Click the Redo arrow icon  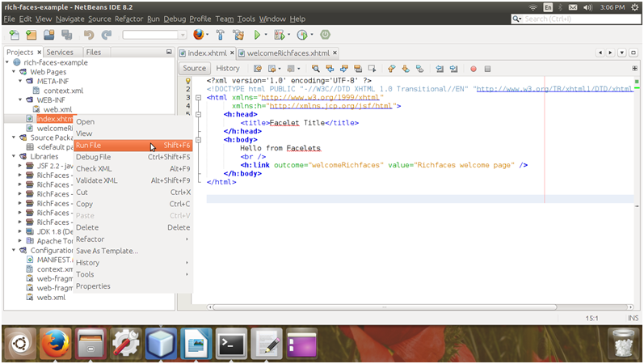click(x=107, y=35)
